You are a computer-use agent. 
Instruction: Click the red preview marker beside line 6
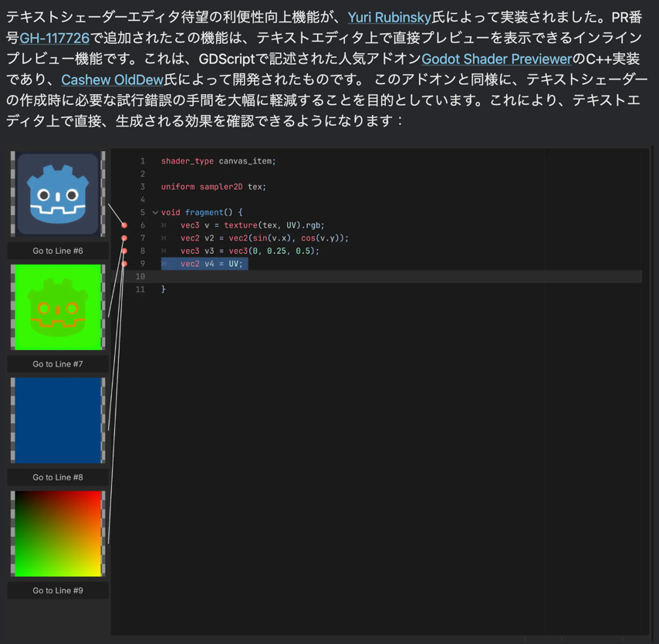coord(123,225)
